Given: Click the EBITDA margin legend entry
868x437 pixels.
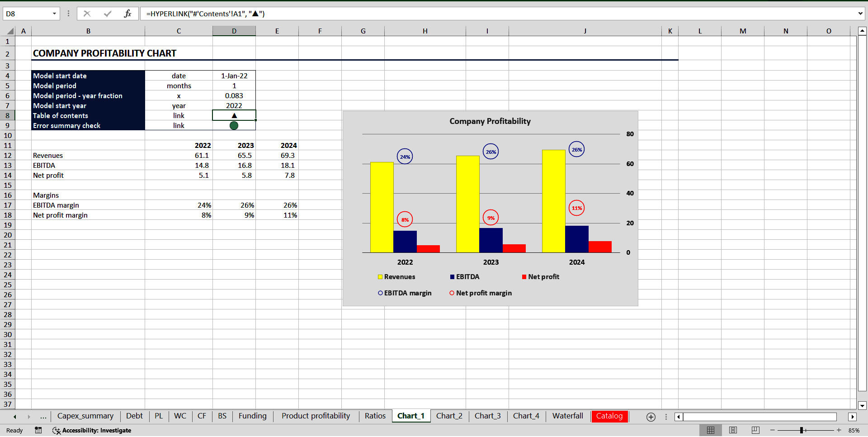Looking at the screenshot, I should (405, 293).
